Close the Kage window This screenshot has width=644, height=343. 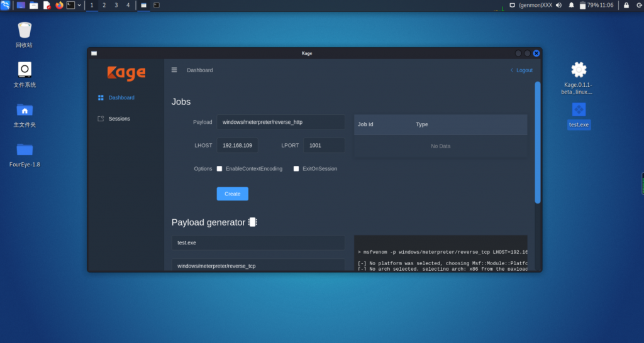(536, 53)
